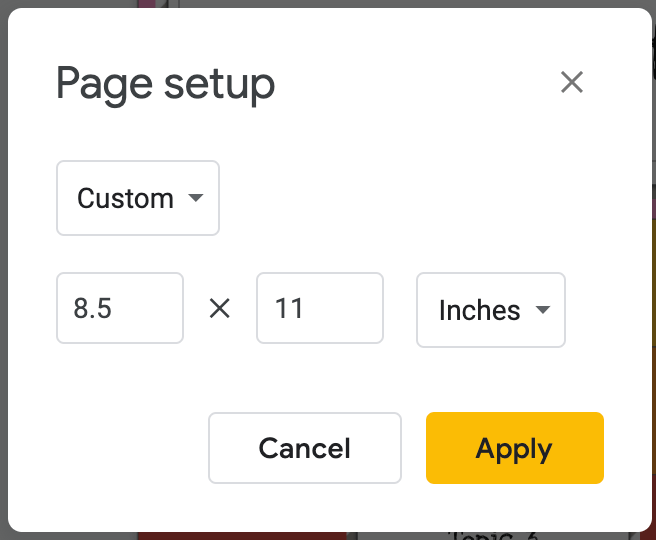Click the yellow Apply button
Screen dimensions: 656x540
click(x=514, y=448)
